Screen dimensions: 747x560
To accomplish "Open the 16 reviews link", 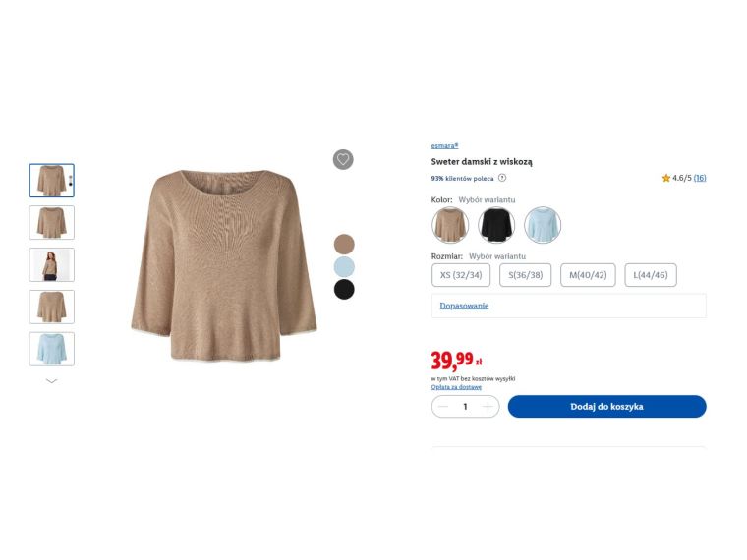I will tap(700, 178).
